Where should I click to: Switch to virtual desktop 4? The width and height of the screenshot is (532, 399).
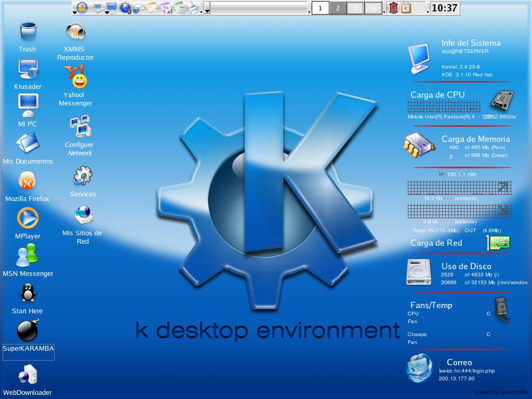point(373,8)
